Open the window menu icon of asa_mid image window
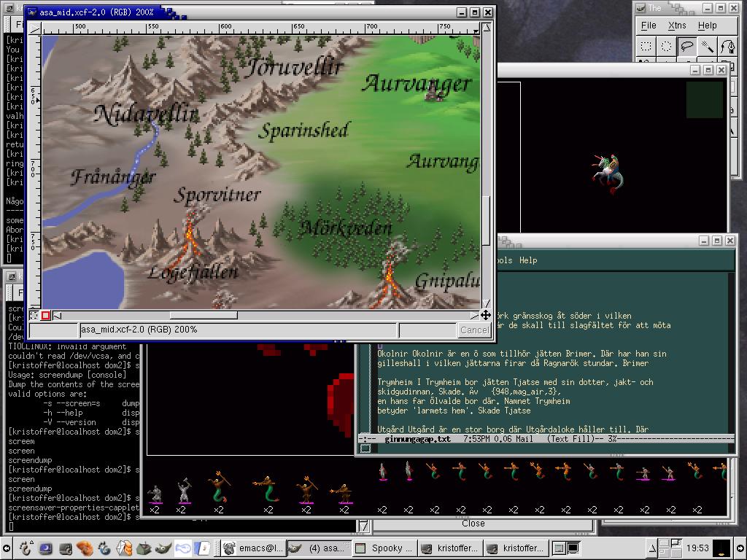Image resolution: width=747 pixels, height=560 pixels. (32, 12)
